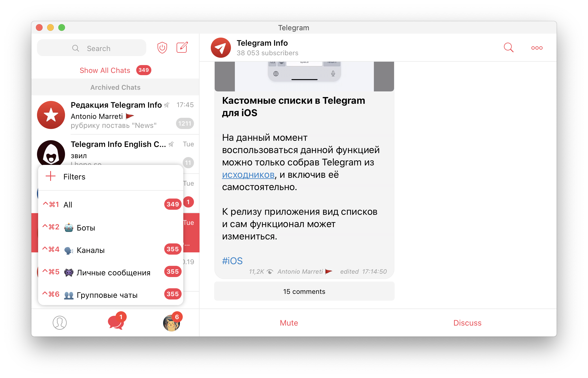Click the shield/privacy icon in sidebar

(x=163, y=48)
